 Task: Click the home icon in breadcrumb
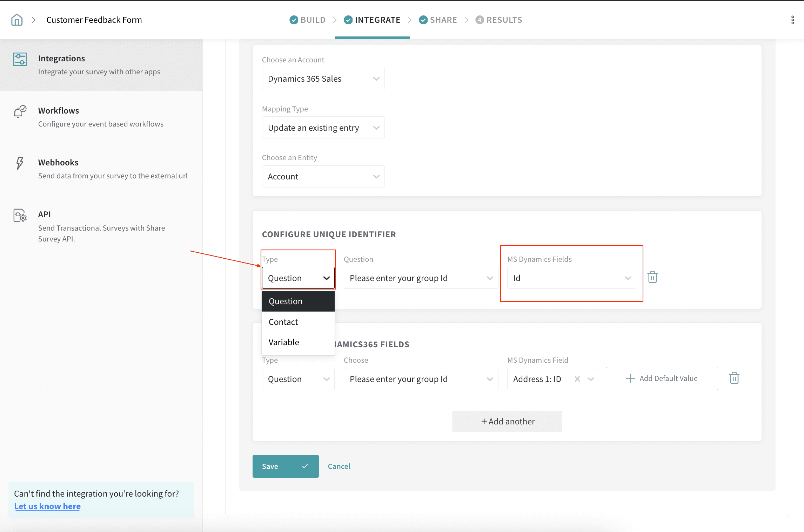click(17, 20)
